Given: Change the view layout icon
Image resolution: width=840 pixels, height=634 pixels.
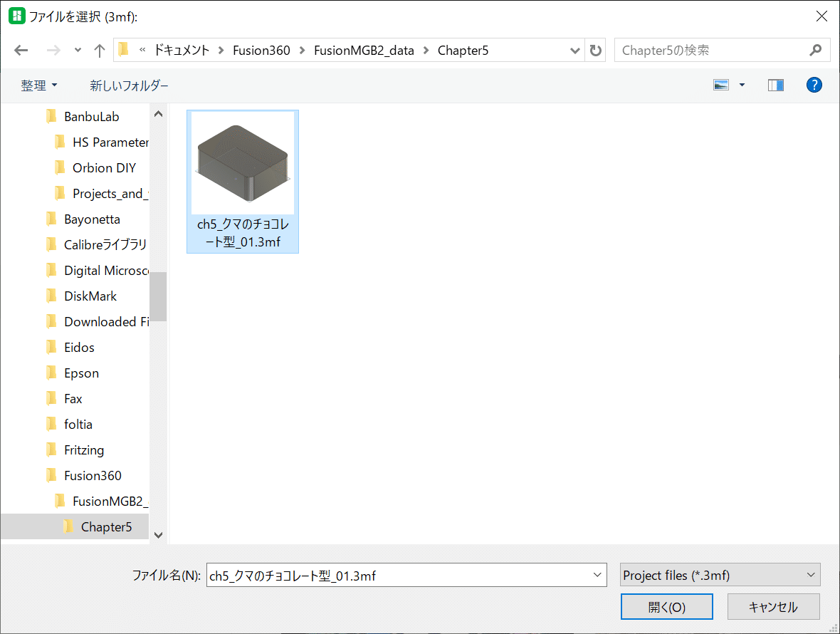Looking at the screenshot, I should pos(721,85).
